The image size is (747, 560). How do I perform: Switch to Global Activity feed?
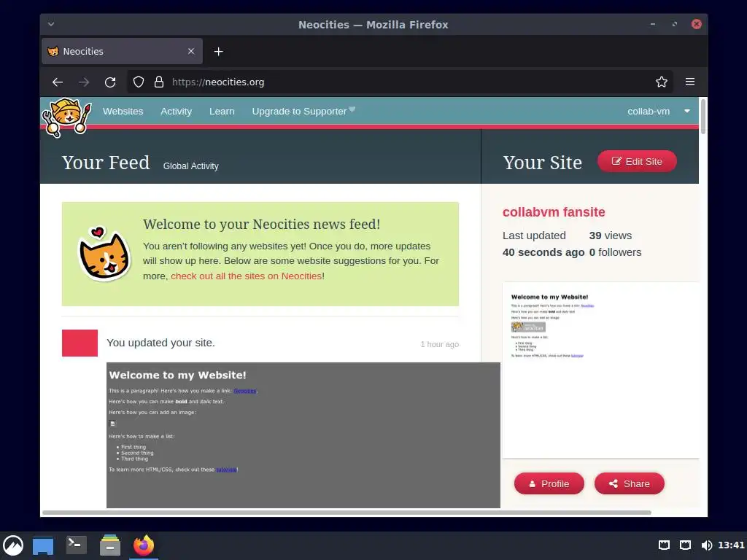coord(190,166)
